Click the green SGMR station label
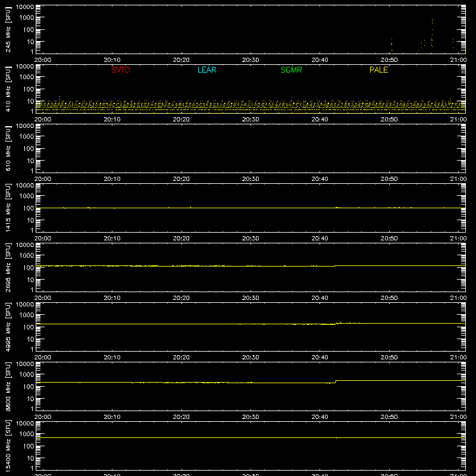 291,70
